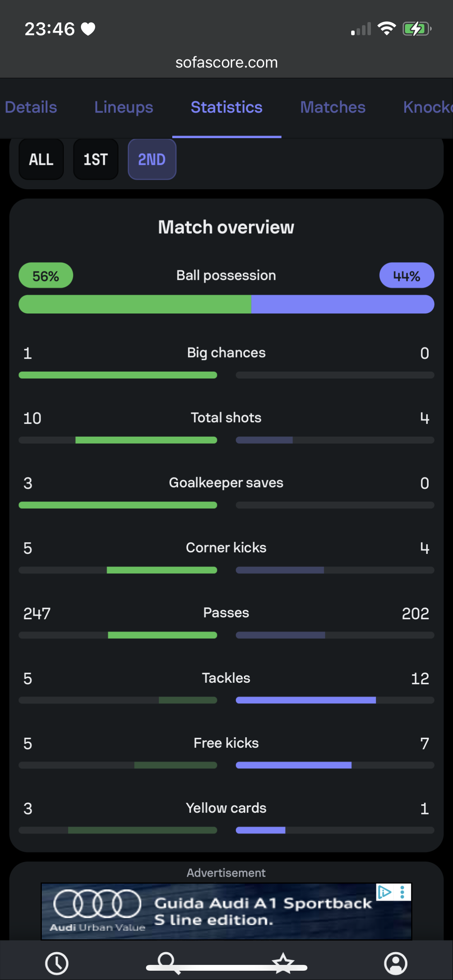Select the ALL period filter

pos(41,159)
